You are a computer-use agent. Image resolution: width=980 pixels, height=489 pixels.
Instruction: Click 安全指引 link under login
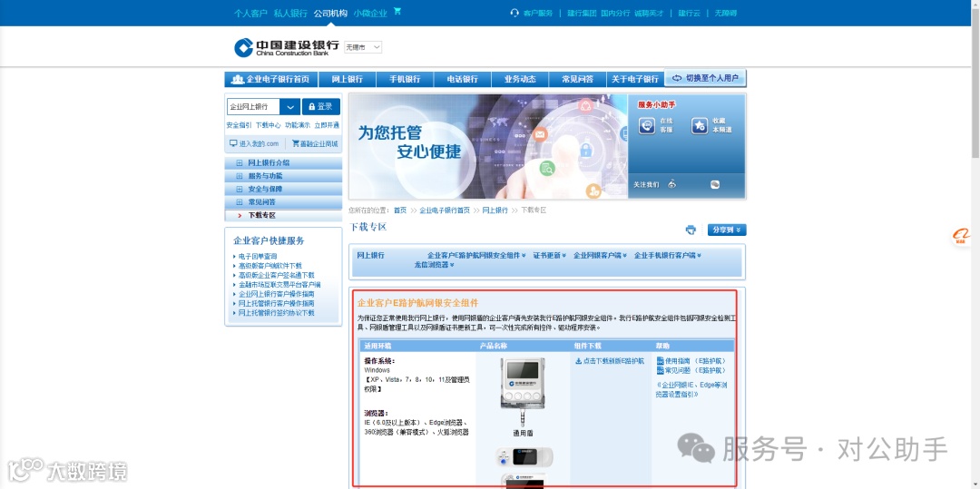point(239,125)
